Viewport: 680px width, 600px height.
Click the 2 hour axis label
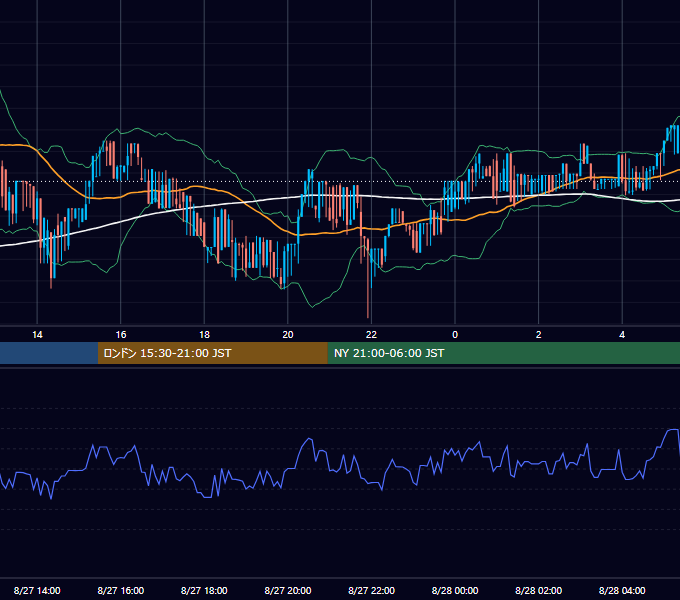point(539,335)
